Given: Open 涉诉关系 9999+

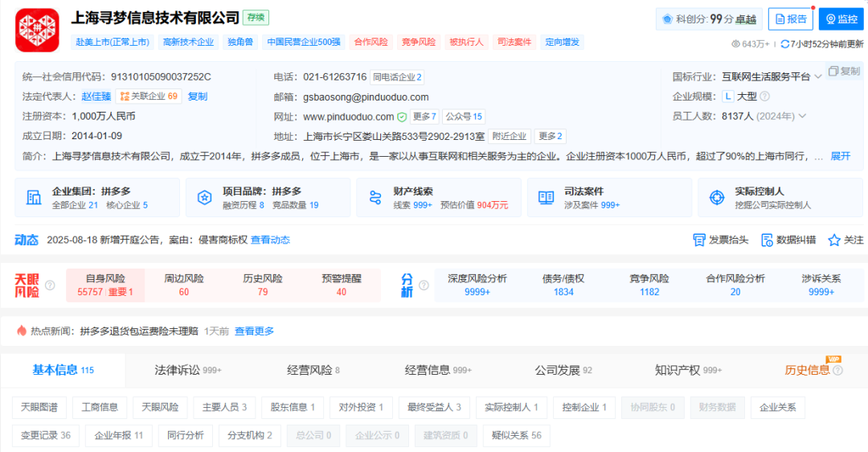Looking at the screenshot, I should coord(821,286).
